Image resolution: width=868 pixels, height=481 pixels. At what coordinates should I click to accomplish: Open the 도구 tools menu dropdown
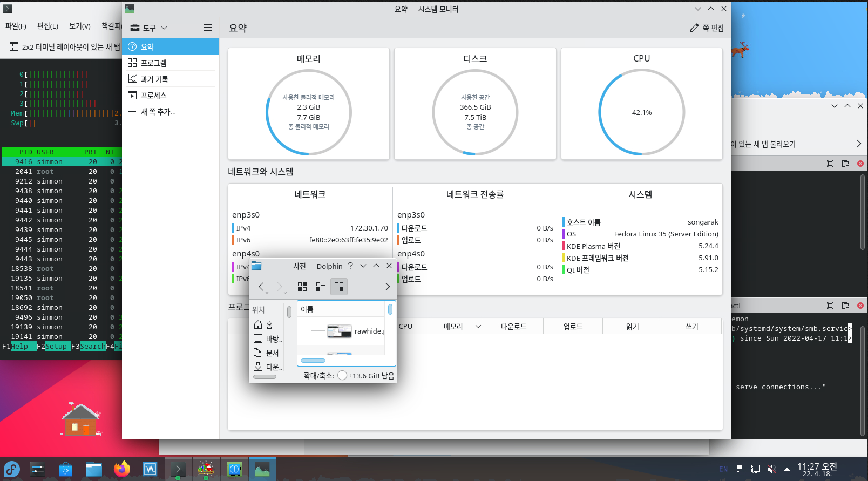pos(149,28)
